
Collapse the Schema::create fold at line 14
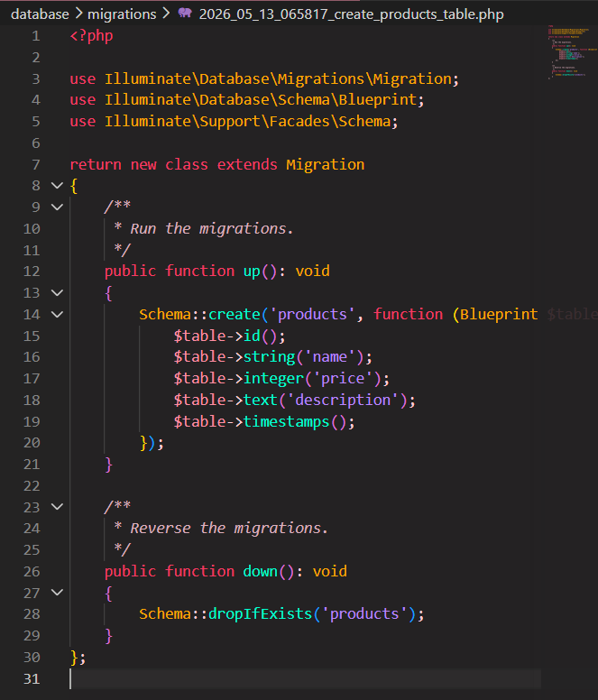[x=57, y=314]
